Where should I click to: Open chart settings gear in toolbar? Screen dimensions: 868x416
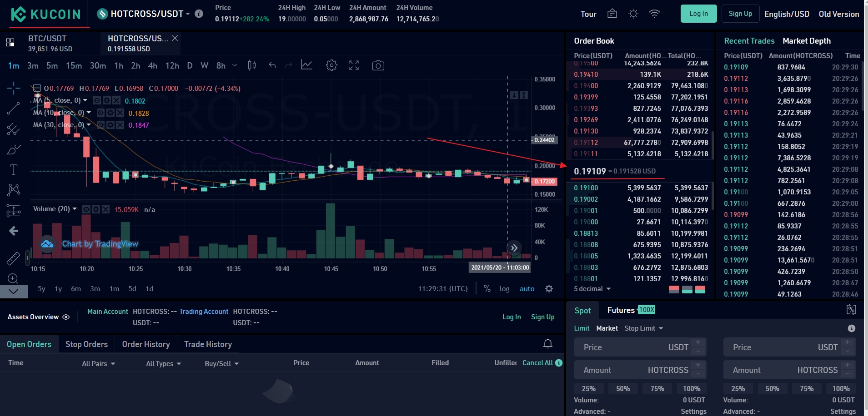331,65
